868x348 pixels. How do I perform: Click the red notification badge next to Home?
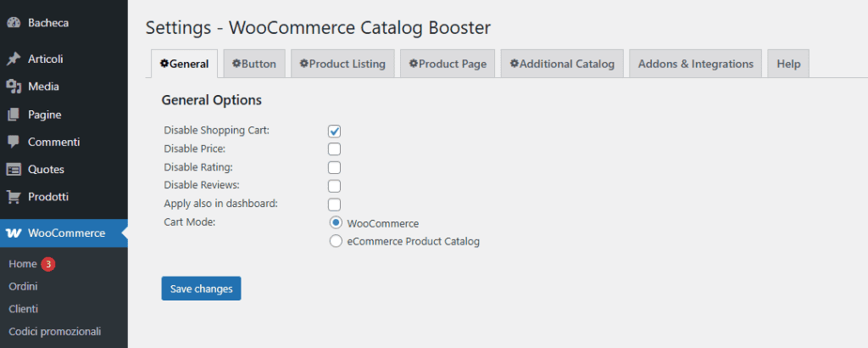[48, 264]
